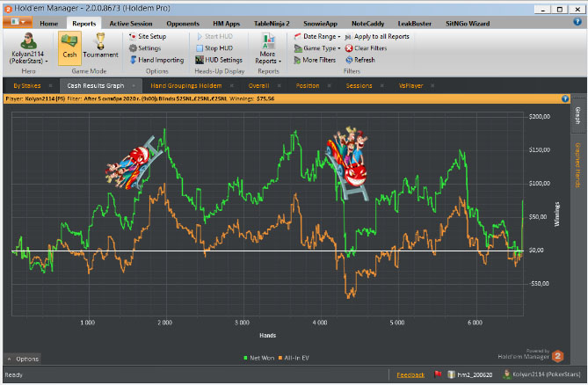Select the Graph side tab
Screen dimensions: 588x385
(x=577, y=115)
